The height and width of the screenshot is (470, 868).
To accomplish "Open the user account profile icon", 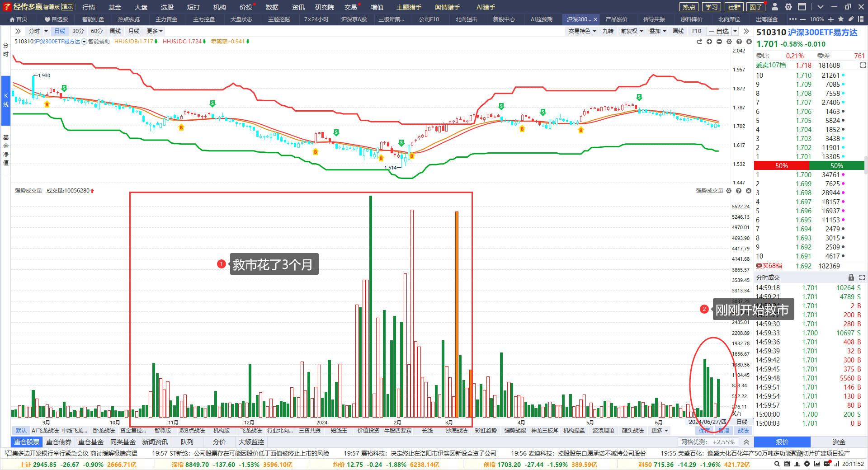I will pos(774,7).
